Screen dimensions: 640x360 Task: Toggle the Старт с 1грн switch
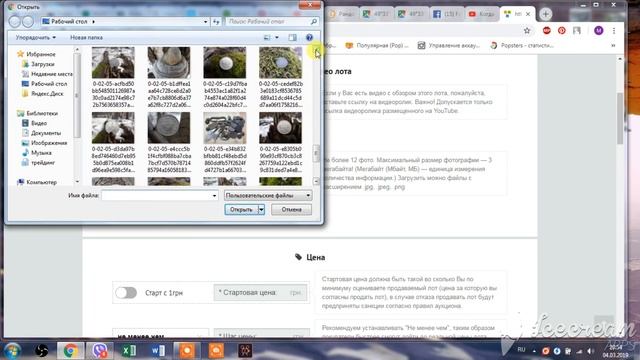(x=126, y=293)
